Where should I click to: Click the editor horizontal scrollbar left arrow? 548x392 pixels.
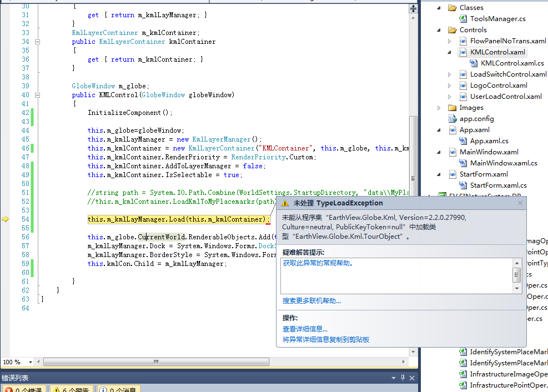38,361
